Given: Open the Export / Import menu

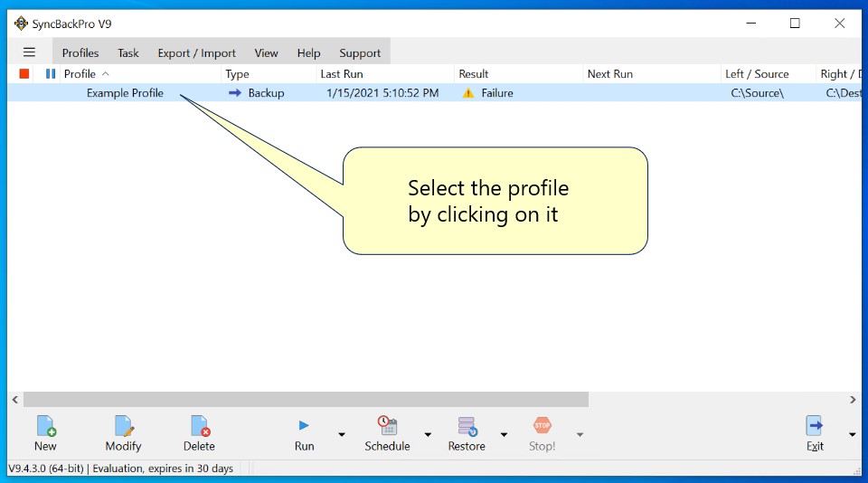Looking at the screenshot, I should tap(196, 53).
